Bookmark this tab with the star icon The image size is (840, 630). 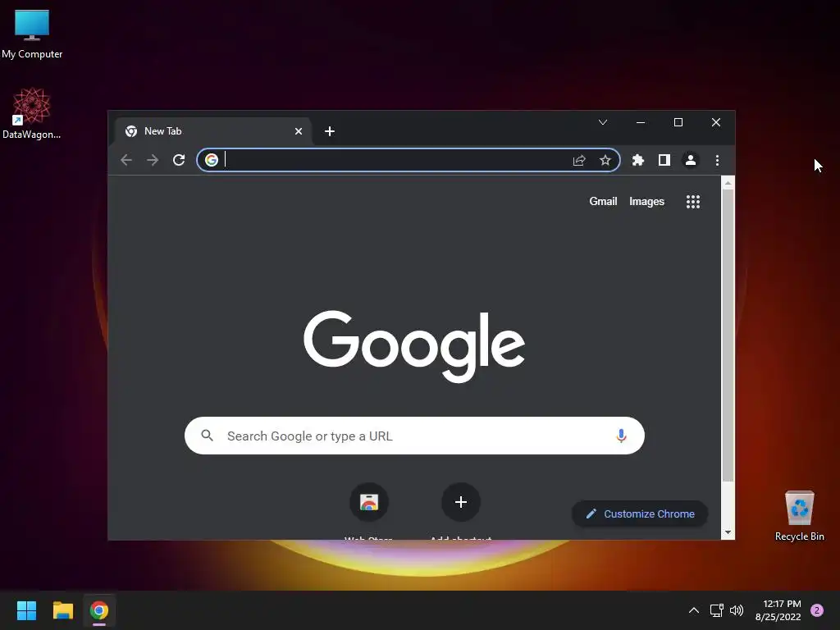click(605, 160)
